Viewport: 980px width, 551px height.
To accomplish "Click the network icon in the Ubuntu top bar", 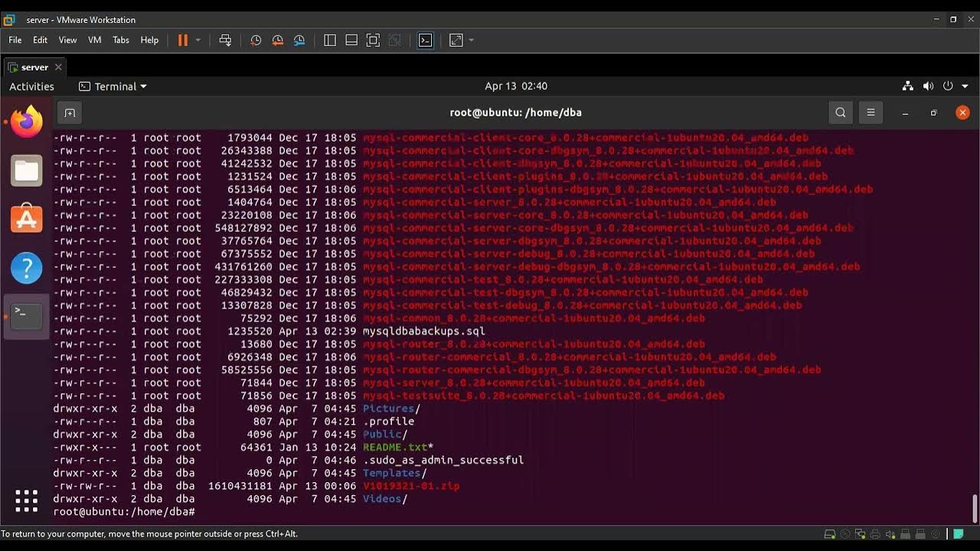I will [908, 86].
